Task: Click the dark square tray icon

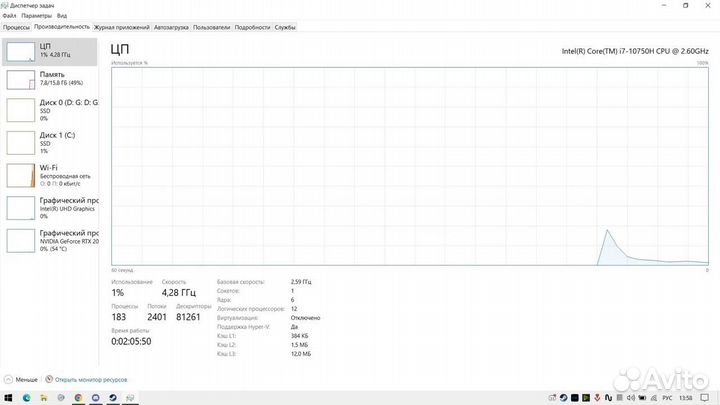Action: tap(574, 398)
